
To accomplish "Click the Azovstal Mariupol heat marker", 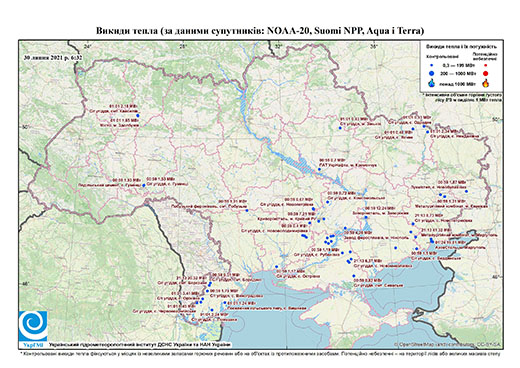I will coord(432,241).
